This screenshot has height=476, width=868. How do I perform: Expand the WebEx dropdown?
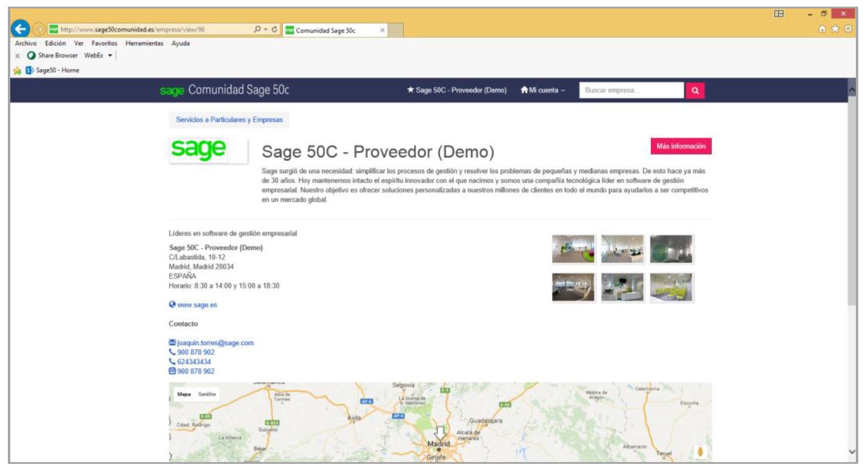pyautogui.click(x=110, y=57)
